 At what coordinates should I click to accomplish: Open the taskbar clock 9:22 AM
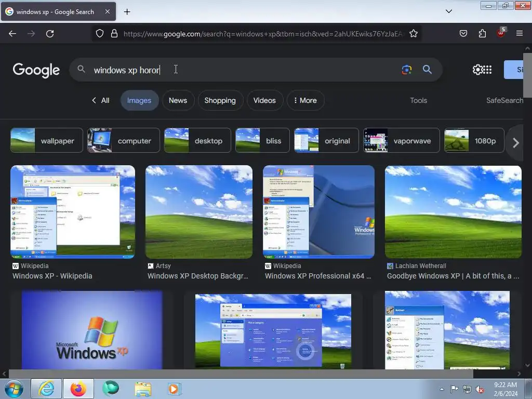tap(506, 389)
